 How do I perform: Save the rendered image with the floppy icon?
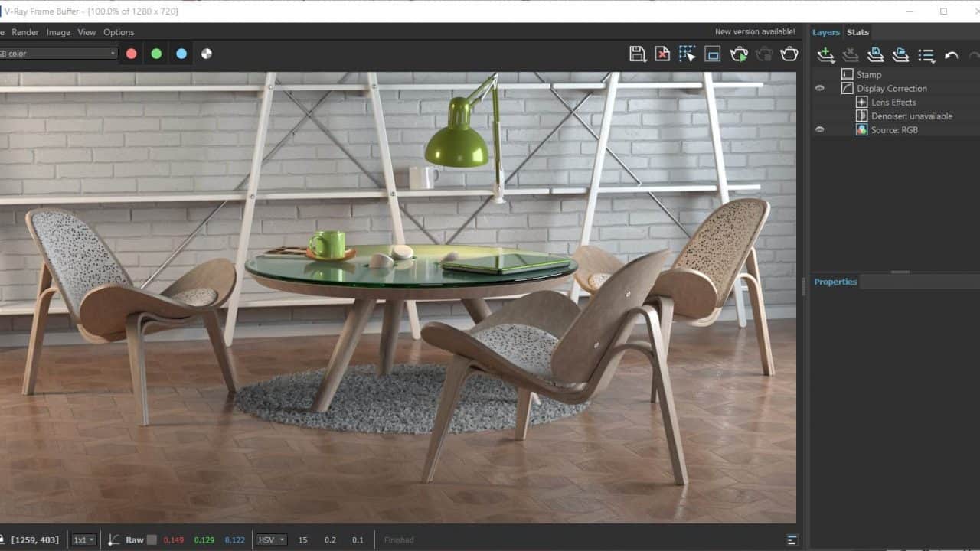pos(637,54)
